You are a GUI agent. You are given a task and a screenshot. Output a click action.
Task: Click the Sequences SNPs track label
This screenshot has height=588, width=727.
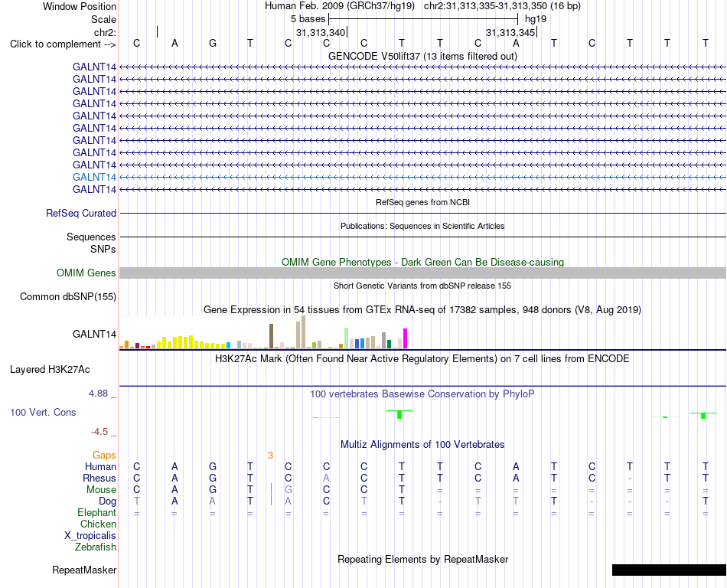tap(91, 243)
